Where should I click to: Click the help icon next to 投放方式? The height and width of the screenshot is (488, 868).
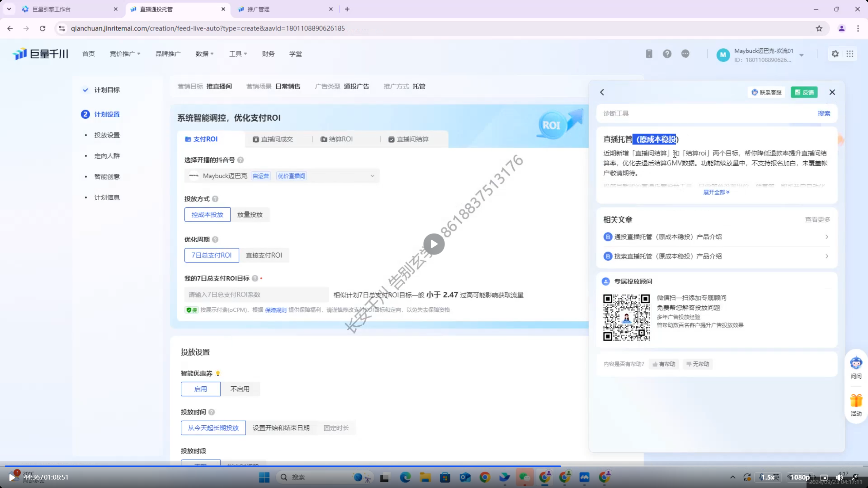215,199
